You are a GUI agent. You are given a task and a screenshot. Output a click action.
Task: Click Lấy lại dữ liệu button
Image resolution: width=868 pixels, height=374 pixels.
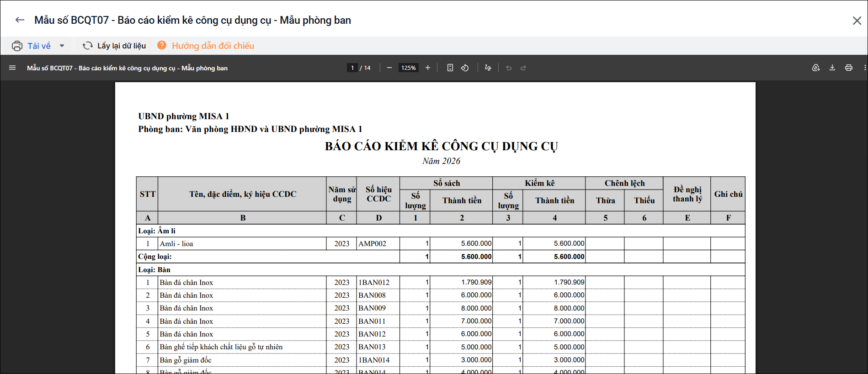122,46
